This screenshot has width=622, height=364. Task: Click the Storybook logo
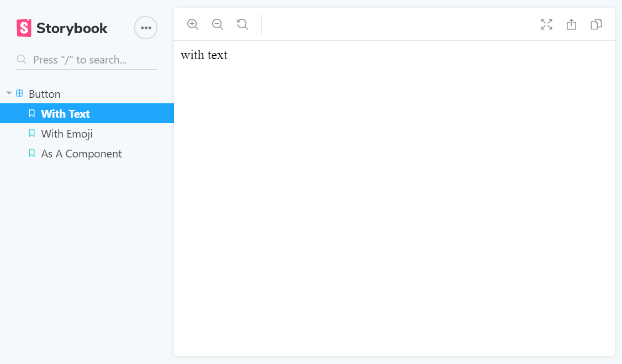pos(23,28)
